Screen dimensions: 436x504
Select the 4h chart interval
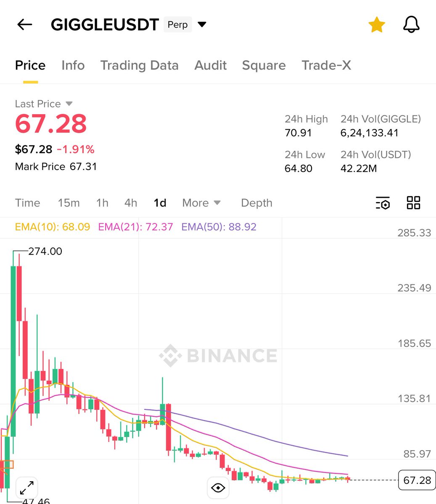click(x=131, y=203)
